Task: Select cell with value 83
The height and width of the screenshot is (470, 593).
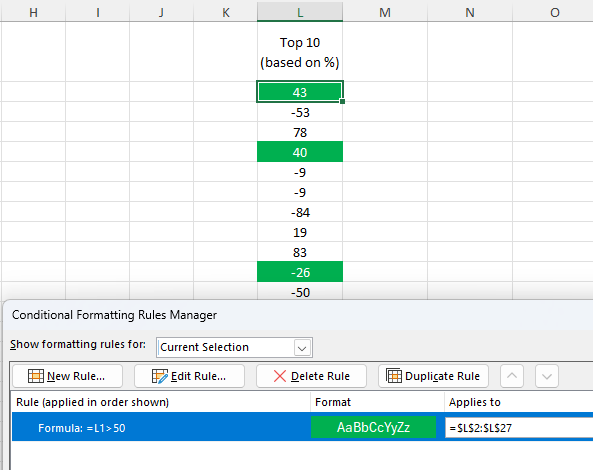Action: (300, 252)
